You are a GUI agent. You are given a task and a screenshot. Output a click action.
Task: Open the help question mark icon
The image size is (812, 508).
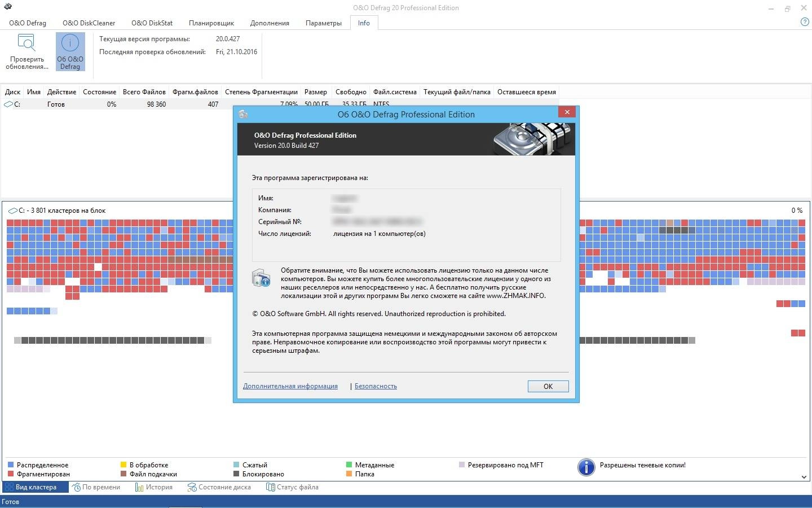[x=805, y=22]
